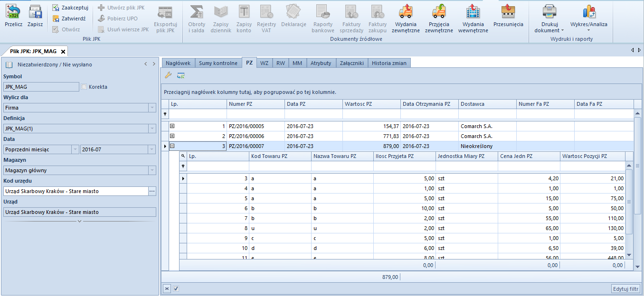
Task: Close the Plik JPK: JPK_MAG tab
Action: (63, 51)
